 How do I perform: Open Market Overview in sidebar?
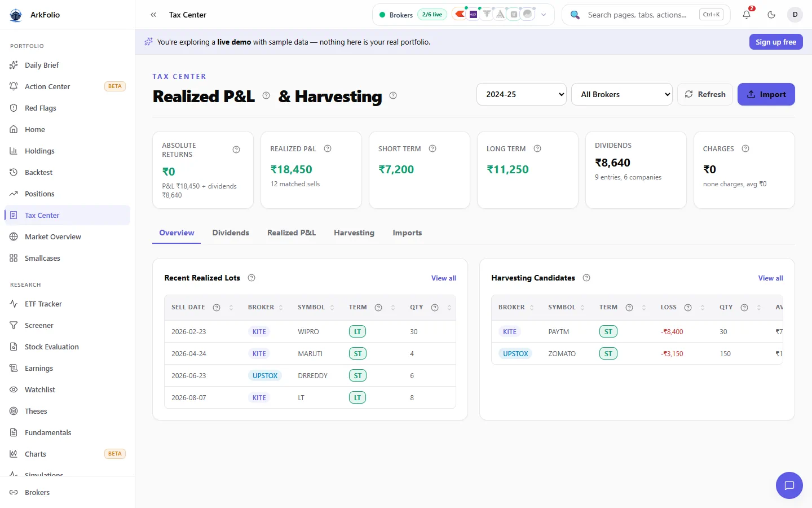point(68,237)
